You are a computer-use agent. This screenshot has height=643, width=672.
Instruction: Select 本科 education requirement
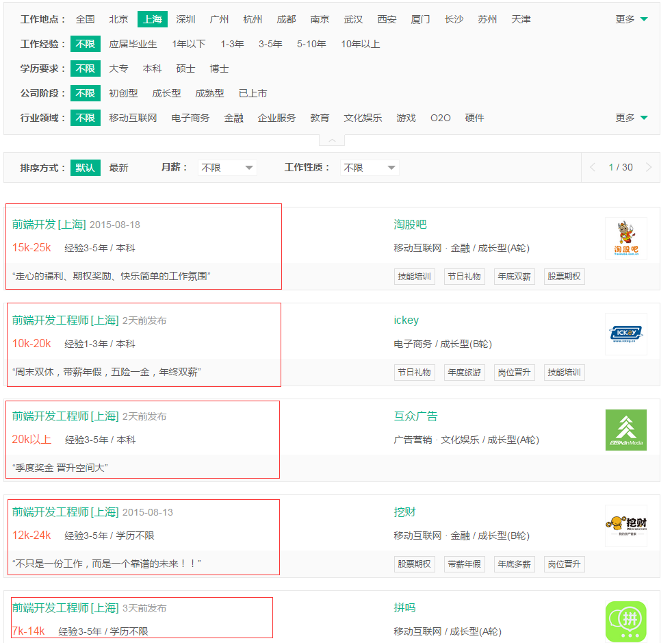tap(152, 68)
